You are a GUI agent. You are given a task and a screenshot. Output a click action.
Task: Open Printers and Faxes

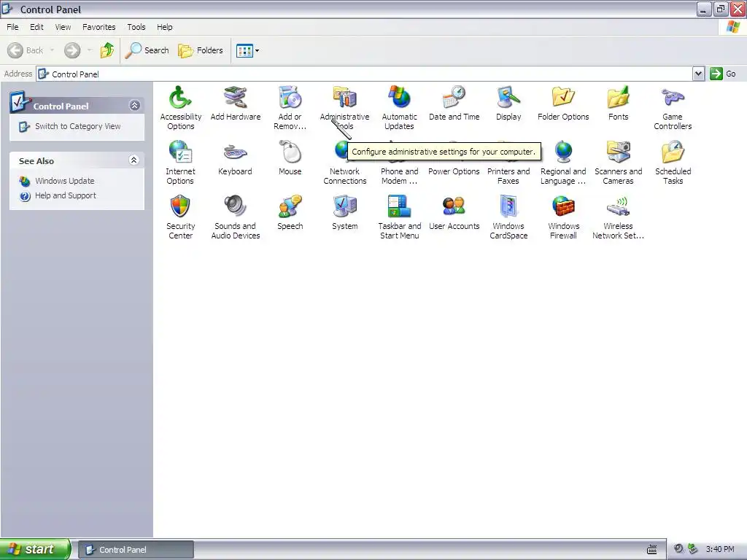508,176
